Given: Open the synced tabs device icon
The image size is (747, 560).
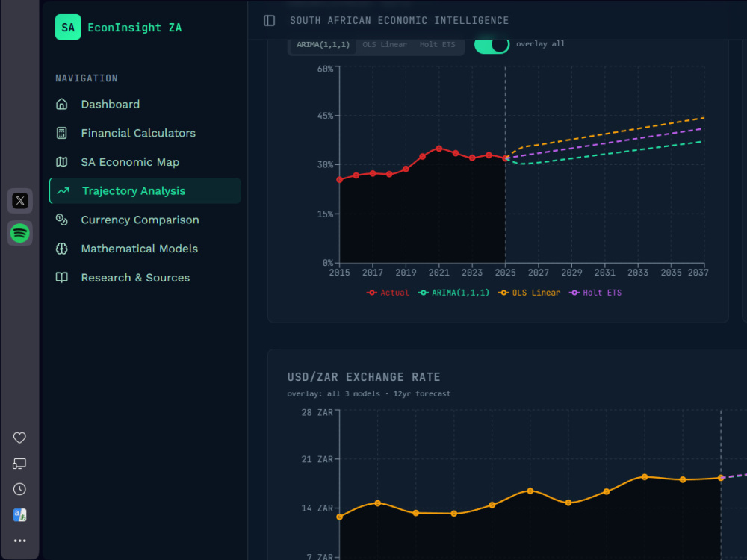Looking at the screenshot, I should (x=19, y=464).
